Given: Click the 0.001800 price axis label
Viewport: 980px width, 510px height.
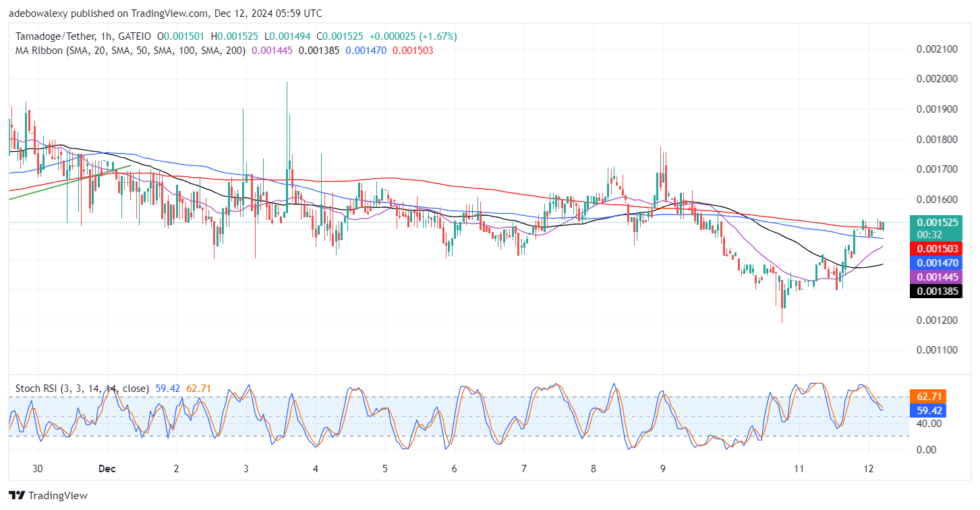Looking at the screenshot, I should [x=937, y=140].
